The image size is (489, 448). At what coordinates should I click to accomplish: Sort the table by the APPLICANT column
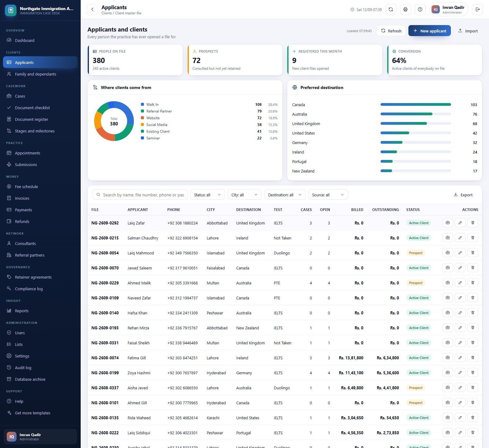[138, 210]
